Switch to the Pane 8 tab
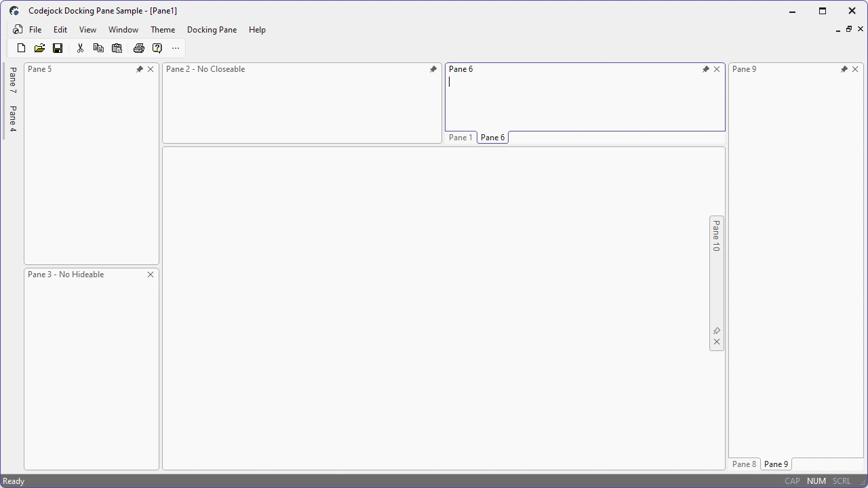The image size is (868, 488). click(744, 464)
